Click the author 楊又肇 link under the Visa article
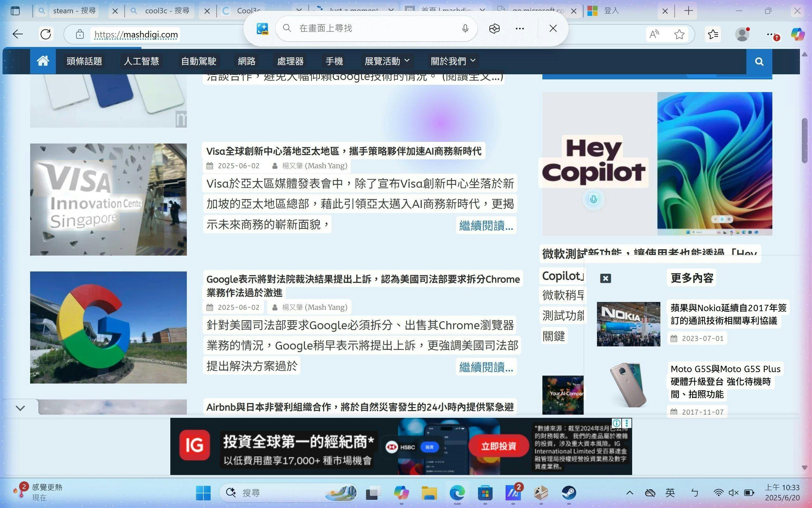Image resolution: width=812 pixels, height=508 pixels. click(x=314, y=166)
